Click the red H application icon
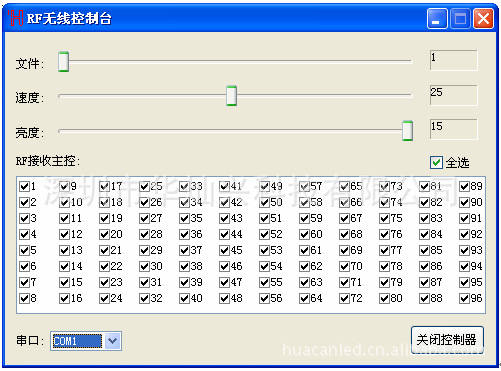Screen dimensions: 501x371 click(15, 18)
